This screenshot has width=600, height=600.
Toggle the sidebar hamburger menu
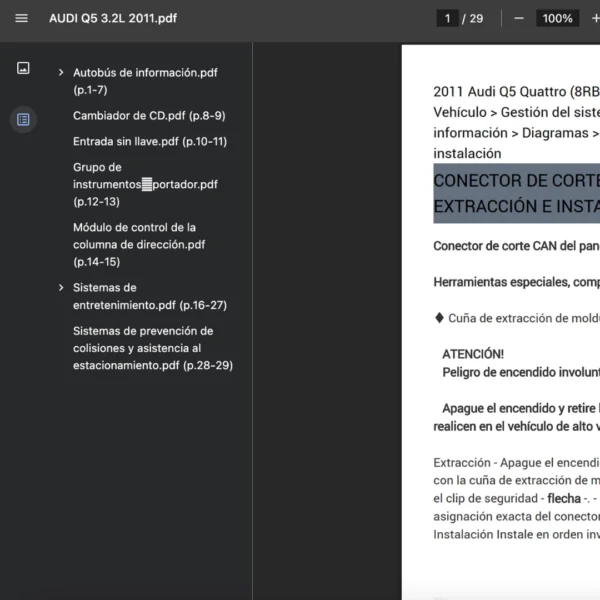[22, 18]
